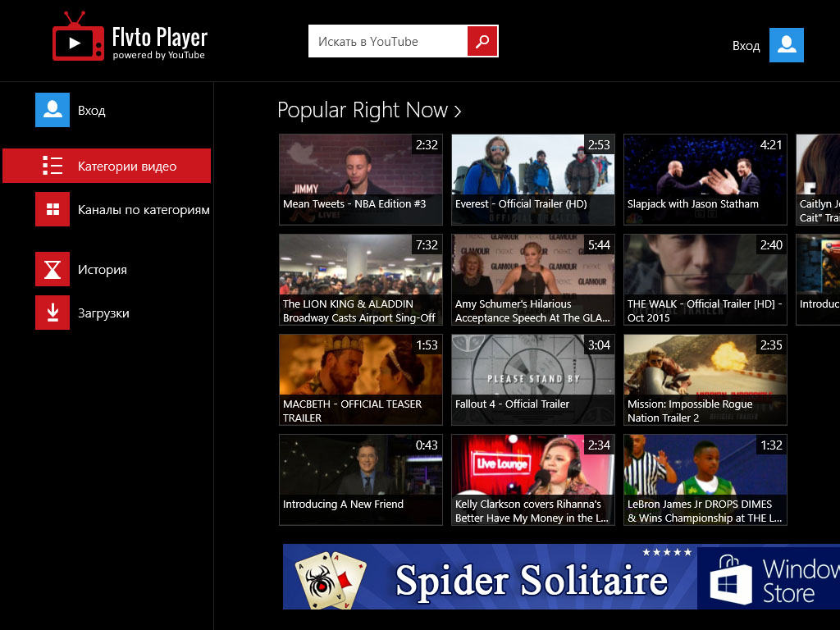The width and height of the screenshot is (840, 630).
Task: Click the Spider Solitaire advertisement text
Action: [x=532, y=580]
